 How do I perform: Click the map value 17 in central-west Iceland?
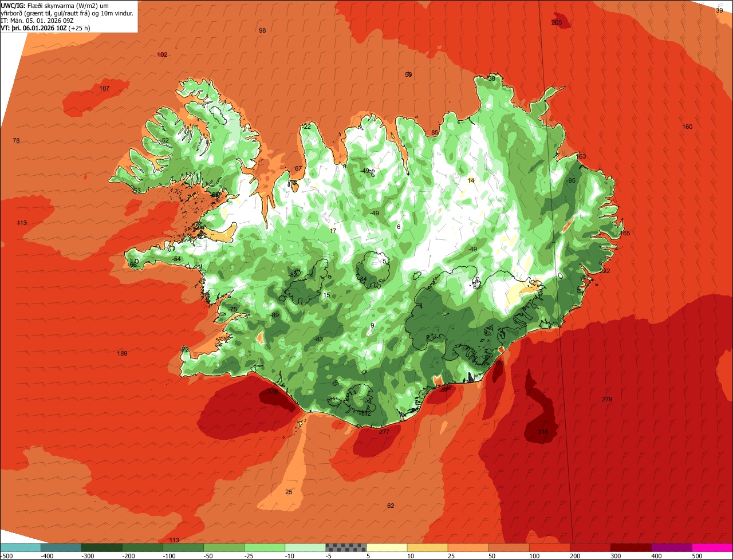[333, 231]
